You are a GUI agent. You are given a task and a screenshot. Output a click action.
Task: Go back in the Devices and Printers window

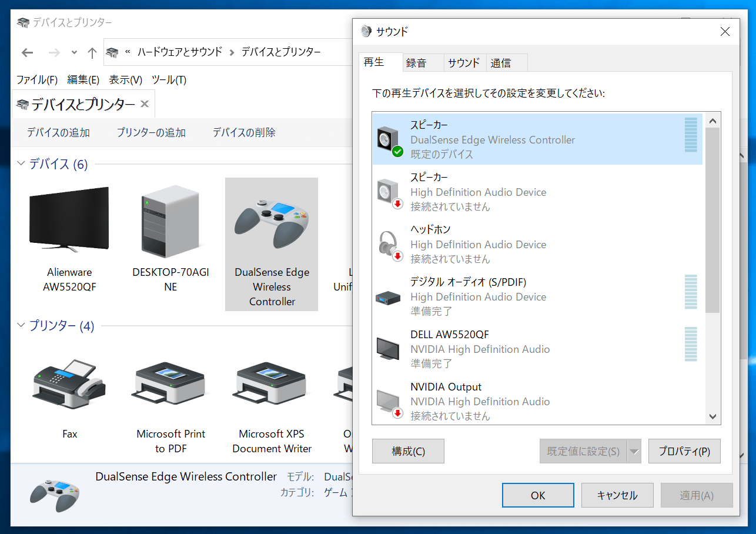[28, 52]
